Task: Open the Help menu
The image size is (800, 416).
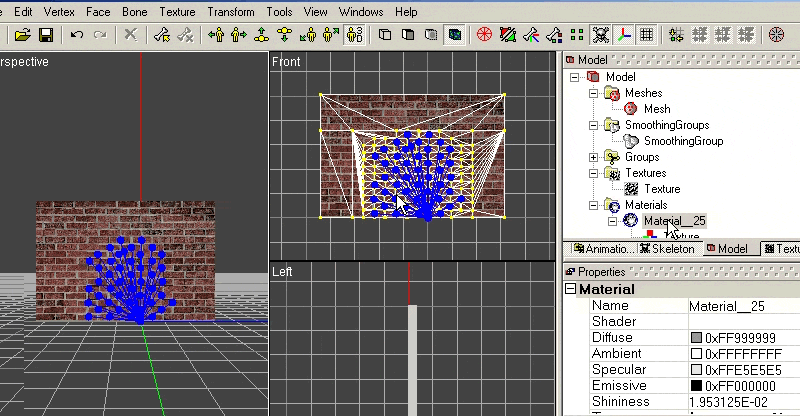Action: pyautogui.click(x=406, y=12)
